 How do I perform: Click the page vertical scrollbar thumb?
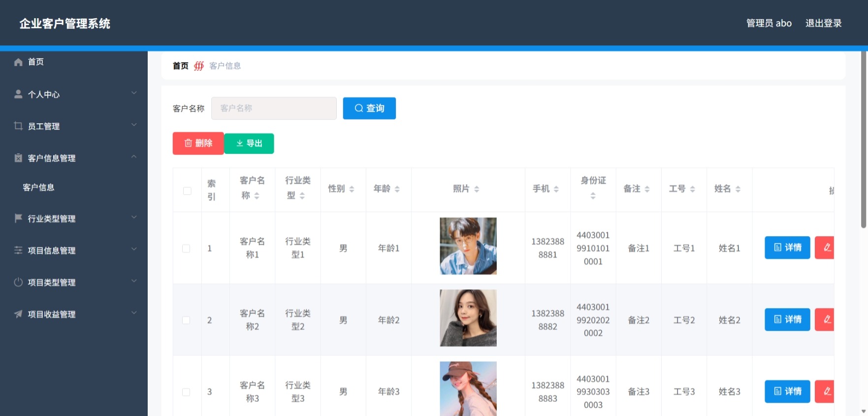(x=864, y=139)
